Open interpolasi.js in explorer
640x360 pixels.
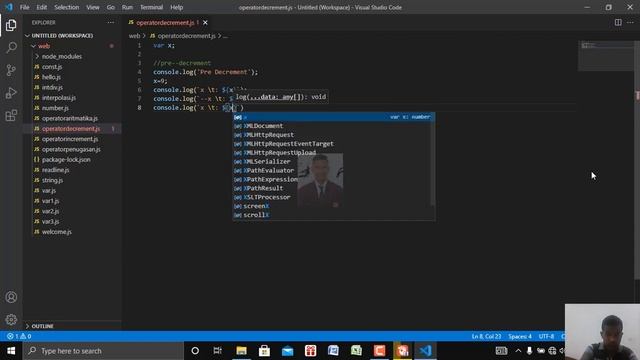pos(59,98)
